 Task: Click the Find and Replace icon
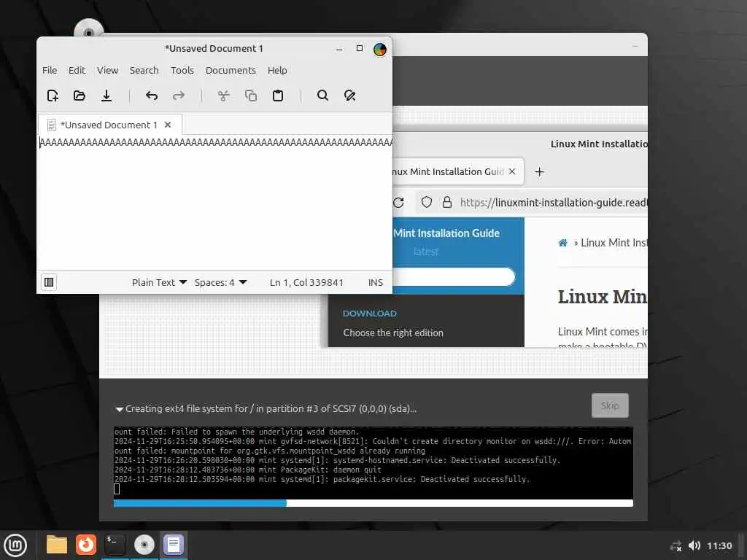tap(349, 96)
